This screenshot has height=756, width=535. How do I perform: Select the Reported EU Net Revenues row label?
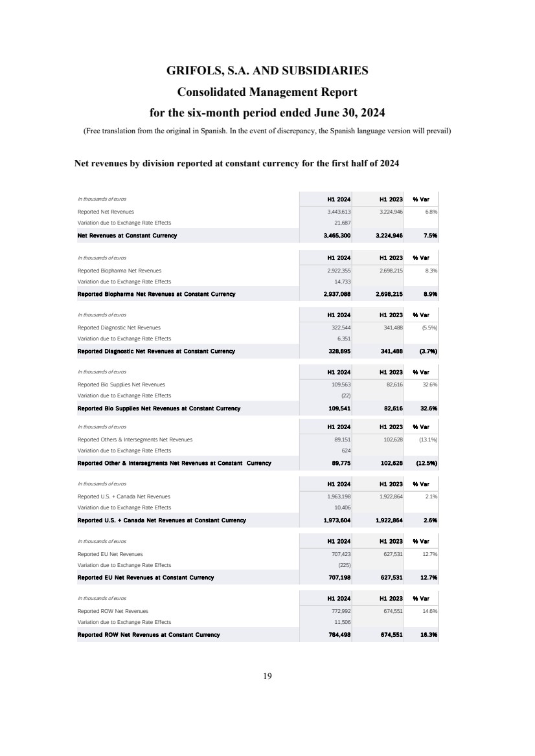[110, 554]
